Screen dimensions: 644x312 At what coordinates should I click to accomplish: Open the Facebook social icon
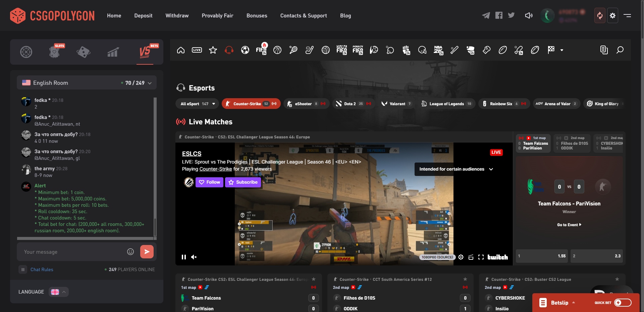coord(499,15)
